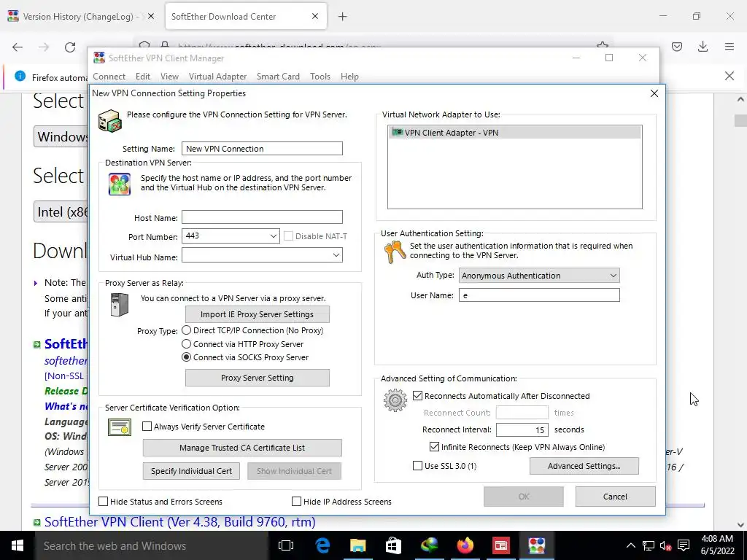Click the network tray icon
The height and width of the screenshot is (560, 747).
(649, 545)
